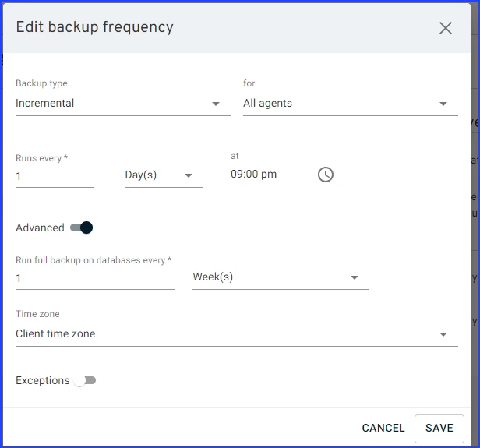The height and width of the screenshot is (448, 480).
Task: Focus the full backup on databases interval field
Action: (94, 278)
